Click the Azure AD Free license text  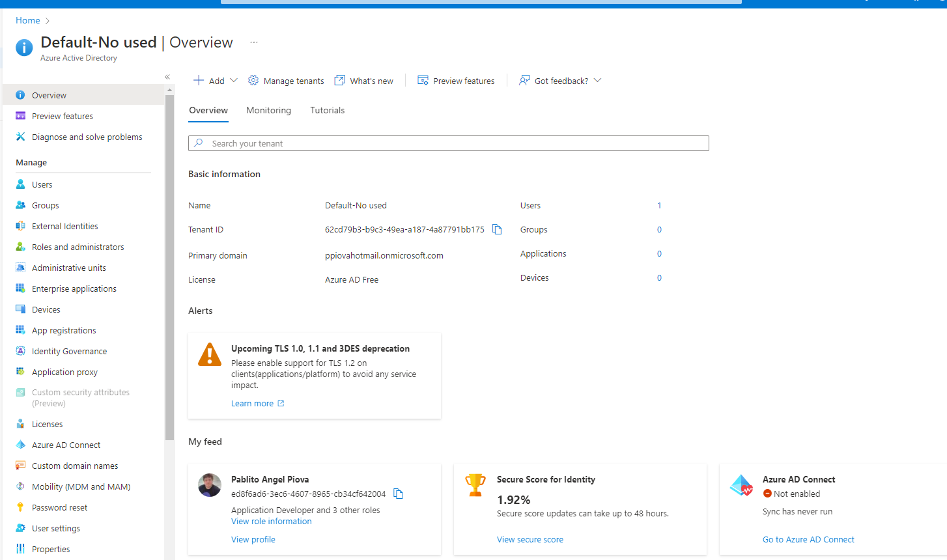tap(352, 279)
